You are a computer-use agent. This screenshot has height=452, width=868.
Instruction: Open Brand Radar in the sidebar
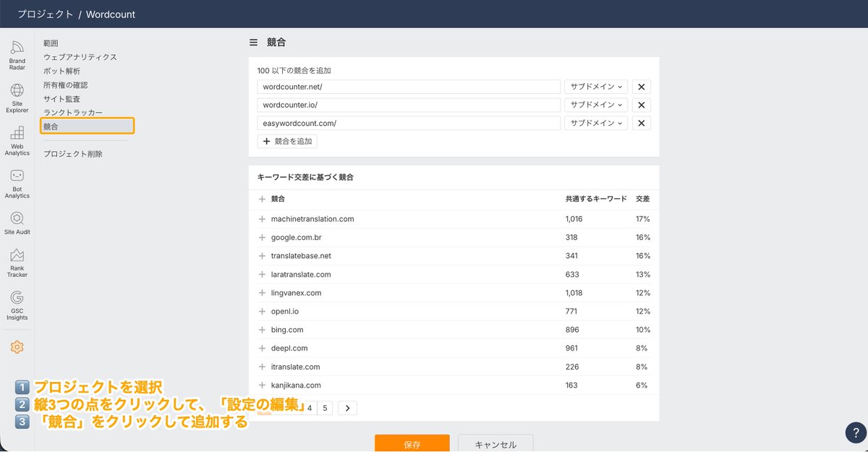pyautogui.click(x=17, y=56)
